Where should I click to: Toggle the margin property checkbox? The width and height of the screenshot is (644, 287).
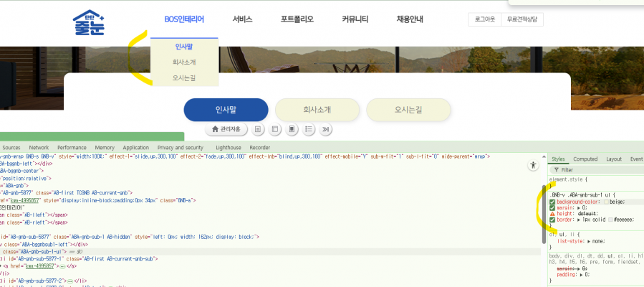coord(552,207)
